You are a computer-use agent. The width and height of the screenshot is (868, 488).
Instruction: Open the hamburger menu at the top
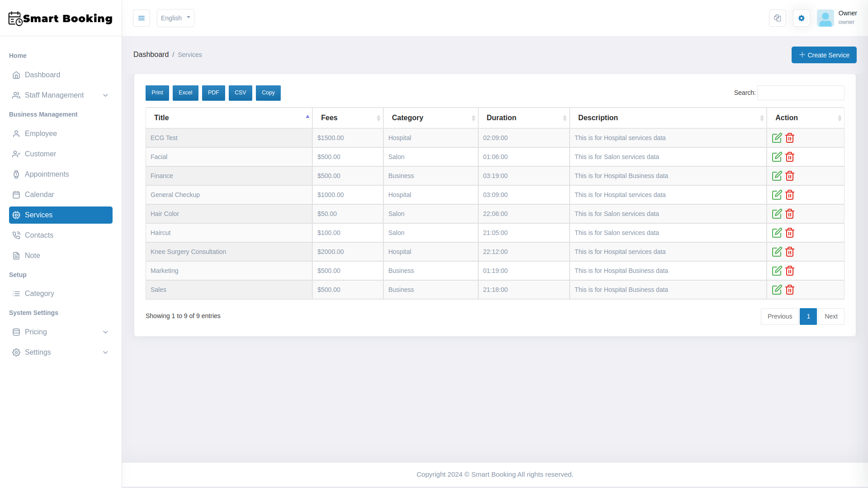coord(142,18)
